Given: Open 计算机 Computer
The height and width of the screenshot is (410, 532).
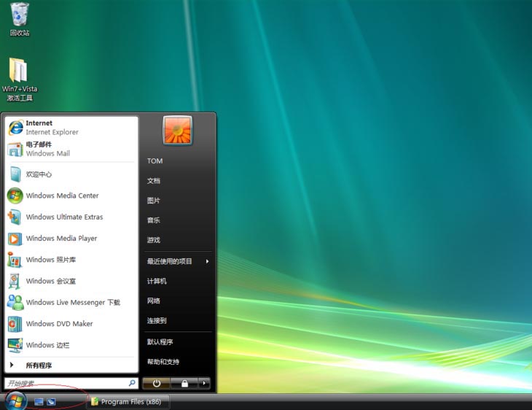Looking at the screenshot, I should [157, 281].
